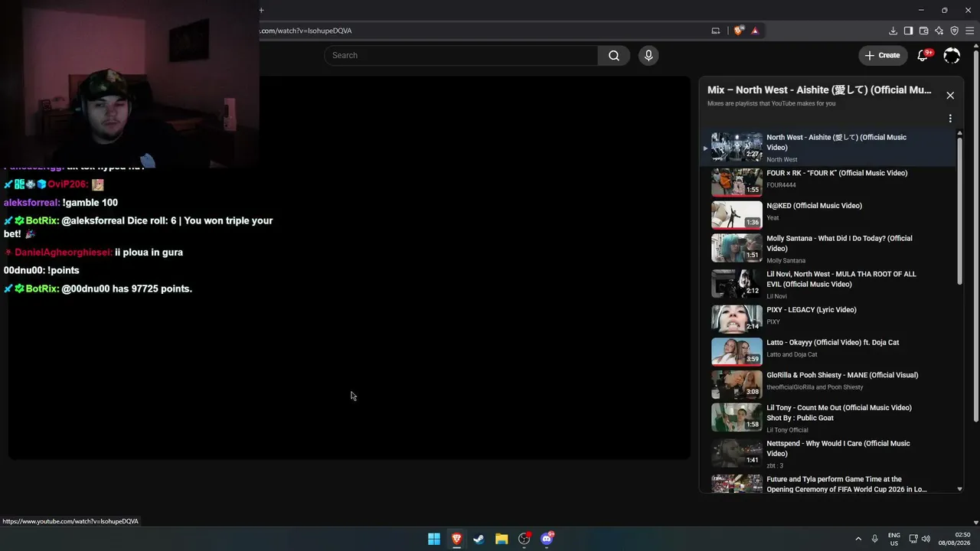
Task: Open the FOUR × RK 'FOUR K' video thumbnail
Action: point(737,182)
